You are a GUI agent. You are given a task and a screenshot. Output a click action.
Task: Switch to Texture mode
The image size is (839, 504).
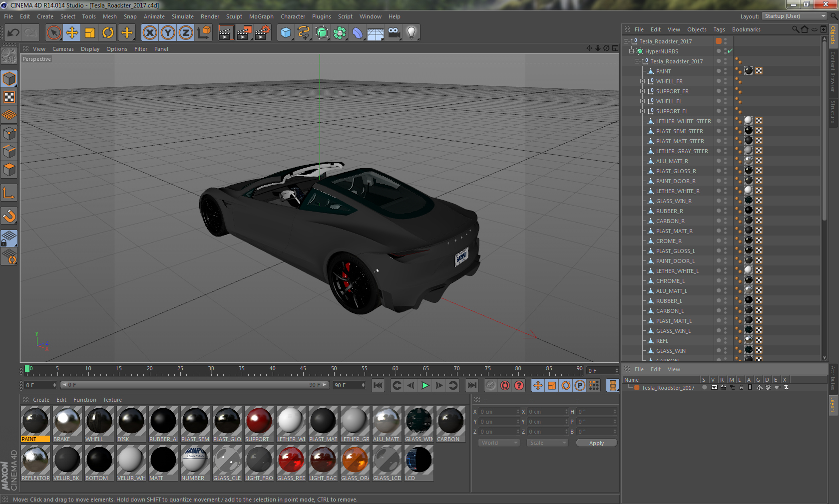point(9,97)
